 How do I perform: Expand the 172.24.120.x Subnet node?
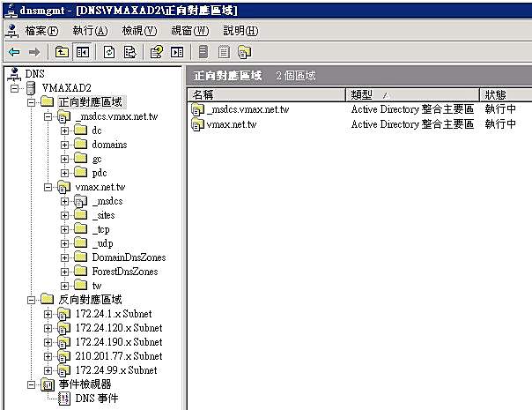point(48,328)
